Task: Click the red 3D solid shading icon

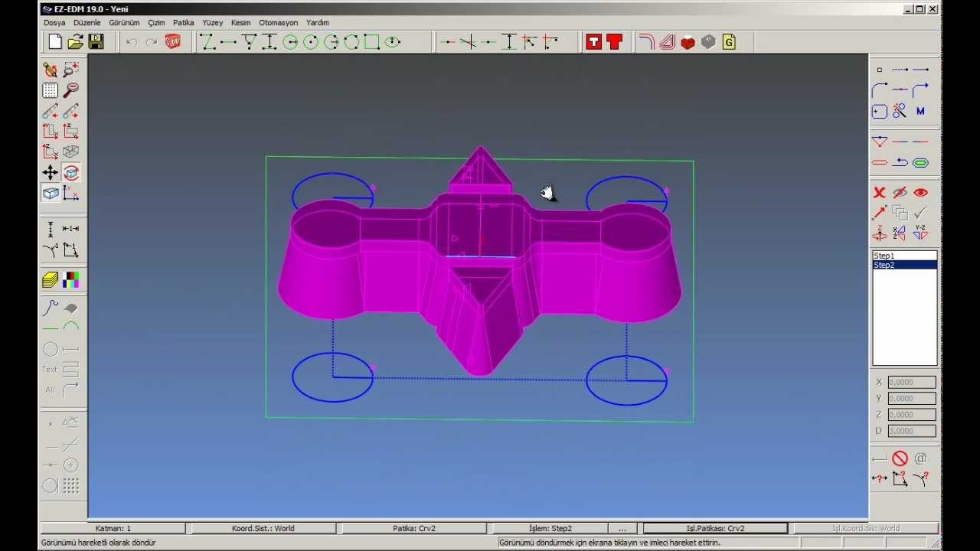Action: (688, 42)
